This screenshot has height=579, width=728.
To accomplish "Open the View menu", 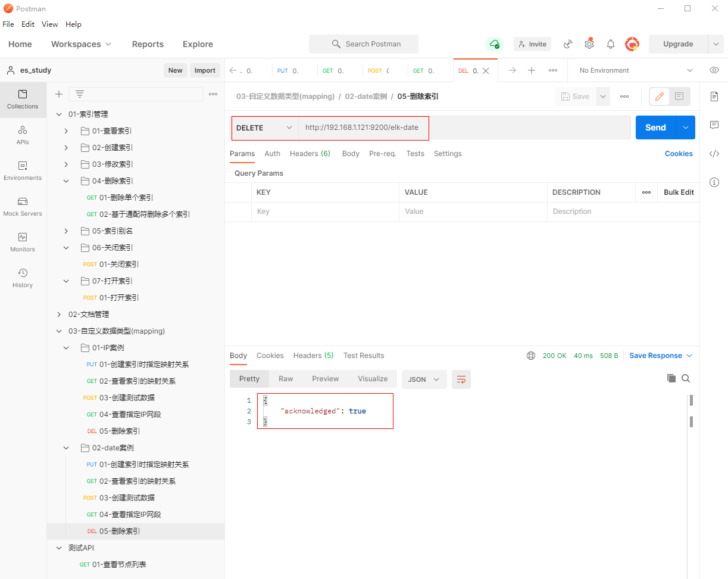I will tap(49, 24).
